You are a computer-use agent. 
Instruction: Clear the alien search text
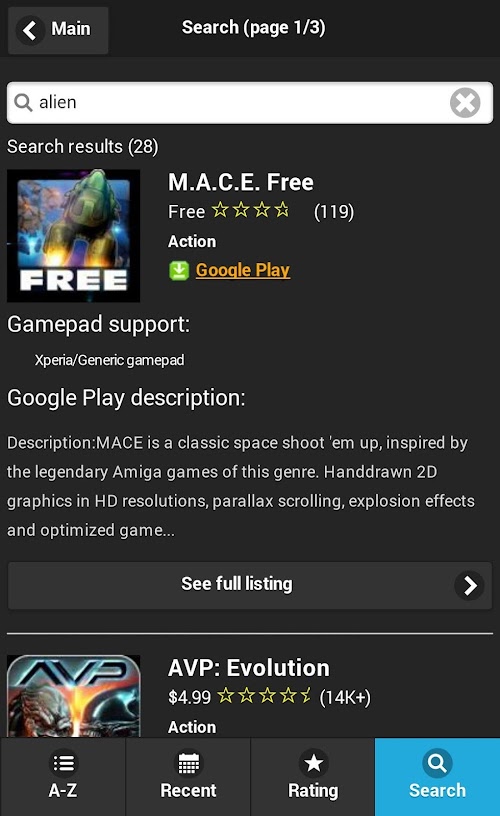(465, 103)
